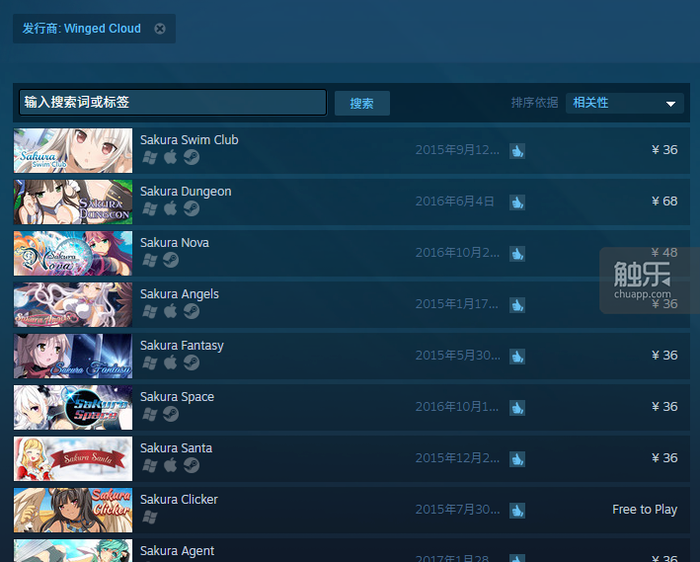700x562 pixels.
Task: Remove the Winged Cloud publisher filter
Action: 159,29
